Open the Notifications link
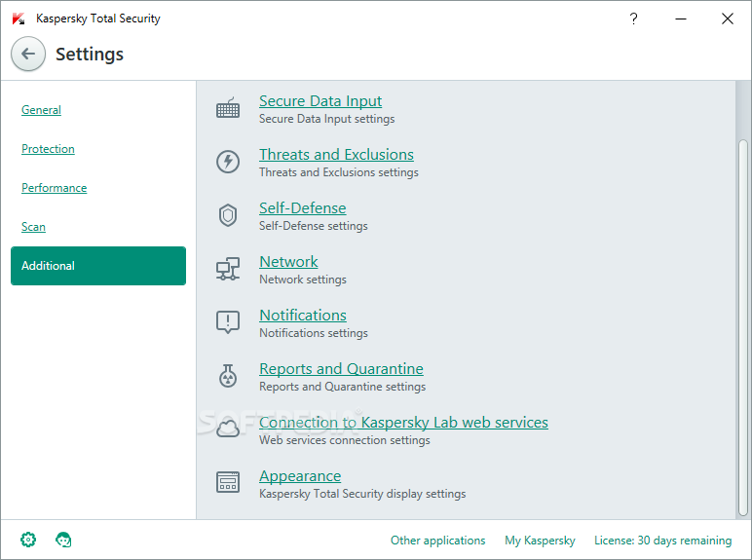 303,316
